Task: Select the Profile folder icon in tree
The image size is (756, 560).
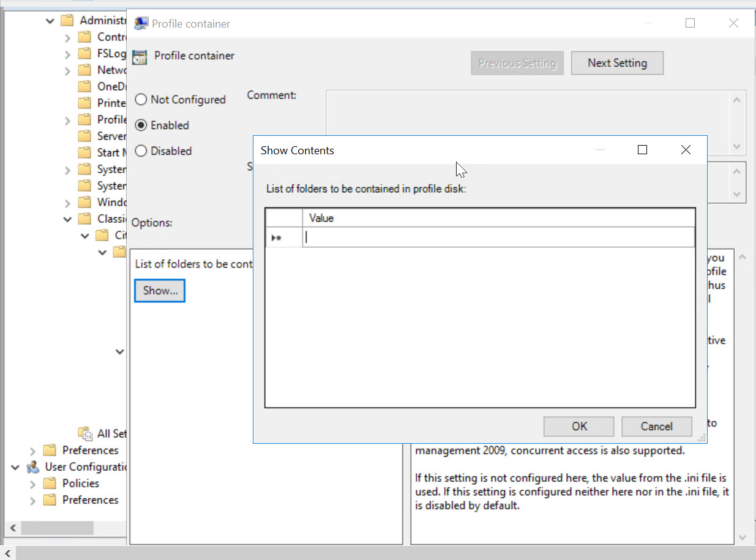Action: tap(85, 119)
